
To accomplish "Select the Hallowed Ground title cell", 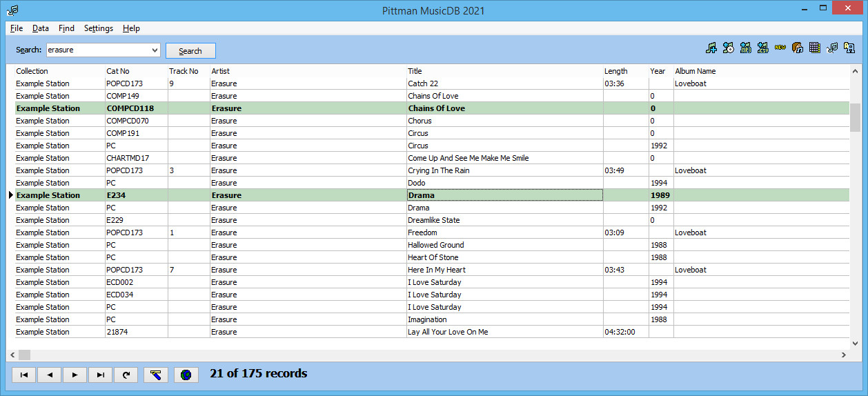I will click(x=504, y=245).
